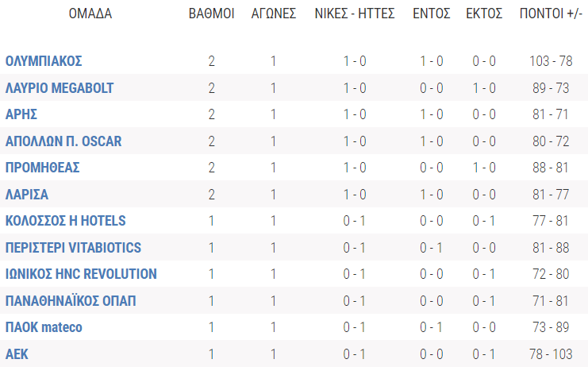Select the ΝΙΚΕΣ - ΗΤΤΕΣ column header
This screenshot has width=588, height=367.
pyautogui.click(x=355, y=14)
